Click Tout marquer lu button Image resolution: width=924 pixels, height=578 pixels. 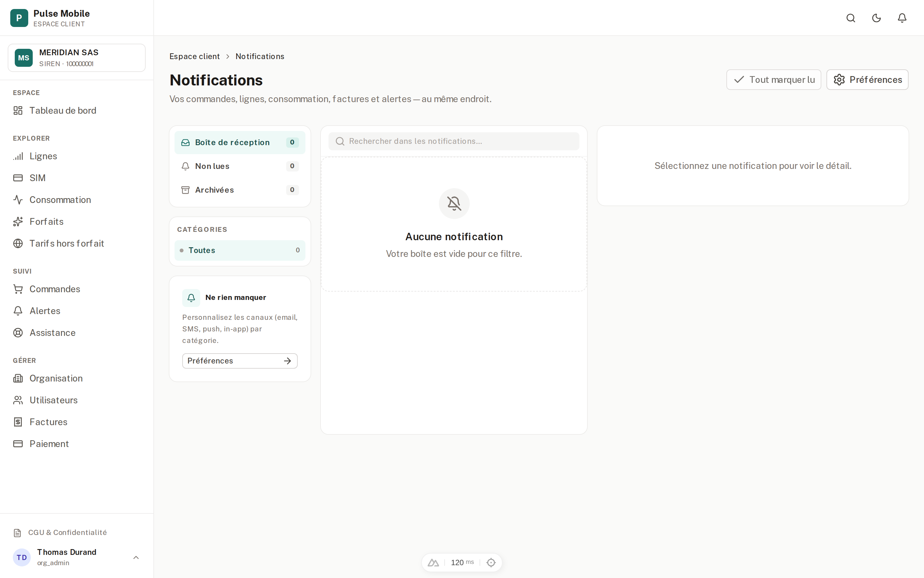point(774,80)
